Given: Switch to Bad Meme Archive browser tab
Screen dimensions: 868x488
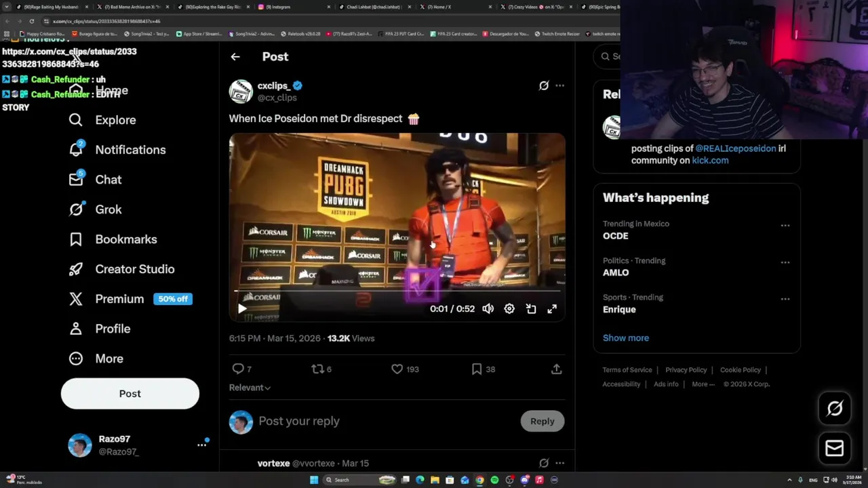Looking at the screenshot, I should [x=132, y=7].
